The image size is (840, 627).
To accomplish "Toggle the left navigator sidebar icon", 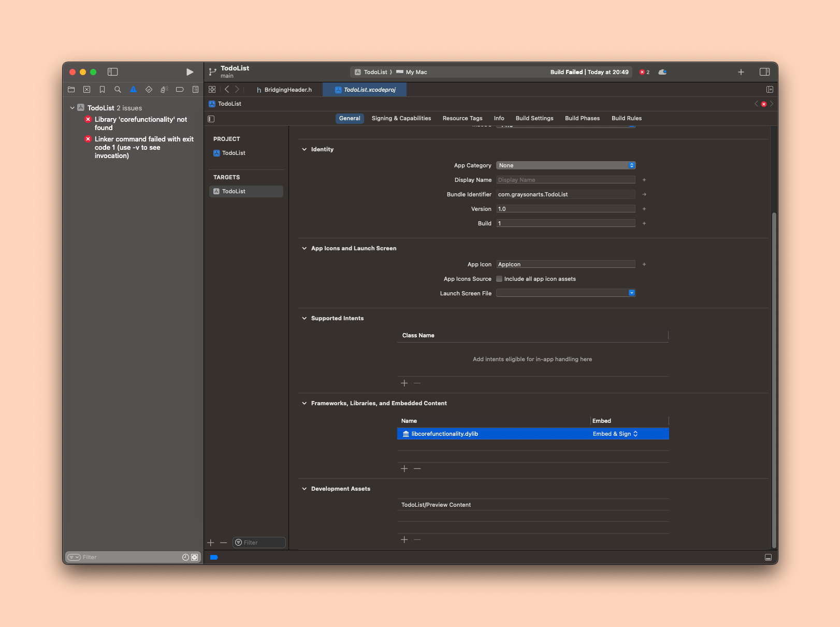I will (x=112, y=72).
